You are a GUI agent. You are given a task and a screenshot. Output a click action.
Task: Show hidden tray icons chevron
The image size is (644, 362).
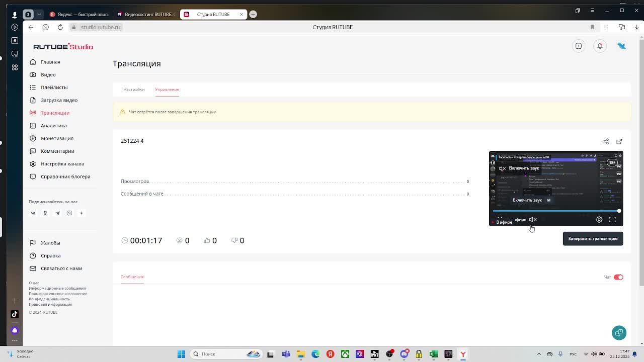539,354
